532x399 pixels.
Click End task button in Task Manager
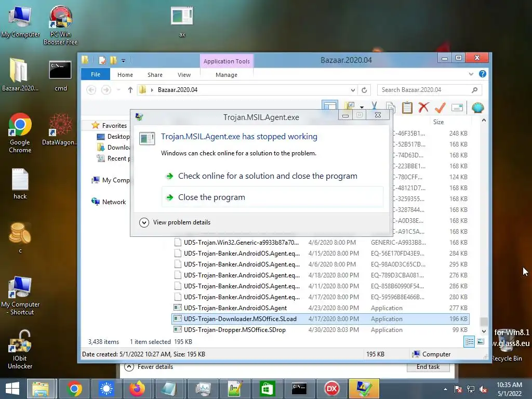point(428,367)
